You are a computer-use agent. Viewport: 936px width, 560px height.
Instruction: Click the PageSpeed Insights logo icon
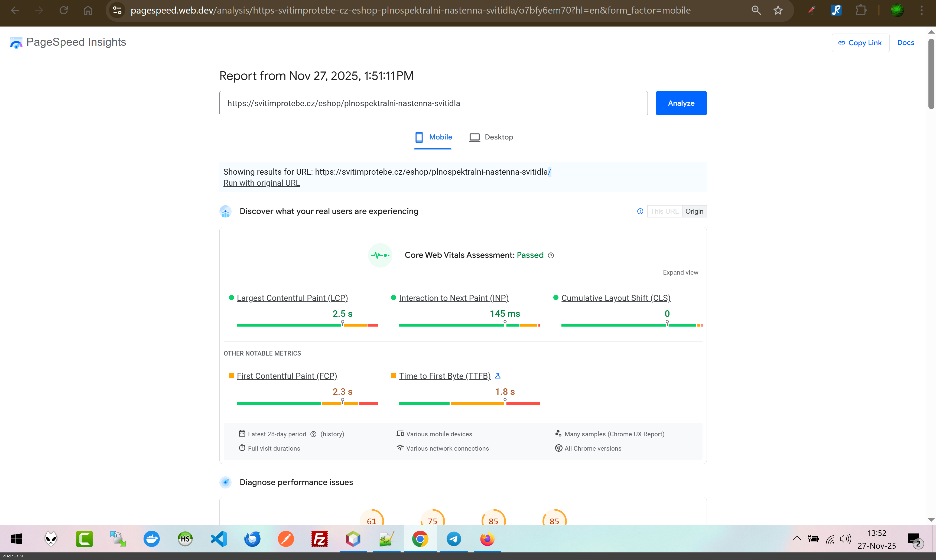(x=16, y=43)
